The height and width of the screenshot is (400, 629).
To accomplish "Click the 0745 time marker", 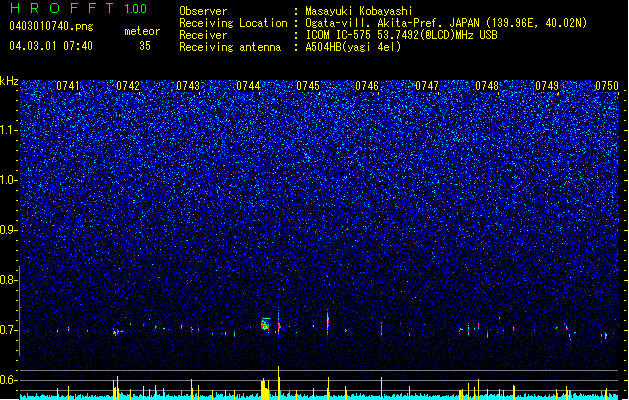I will click(308, 86).
